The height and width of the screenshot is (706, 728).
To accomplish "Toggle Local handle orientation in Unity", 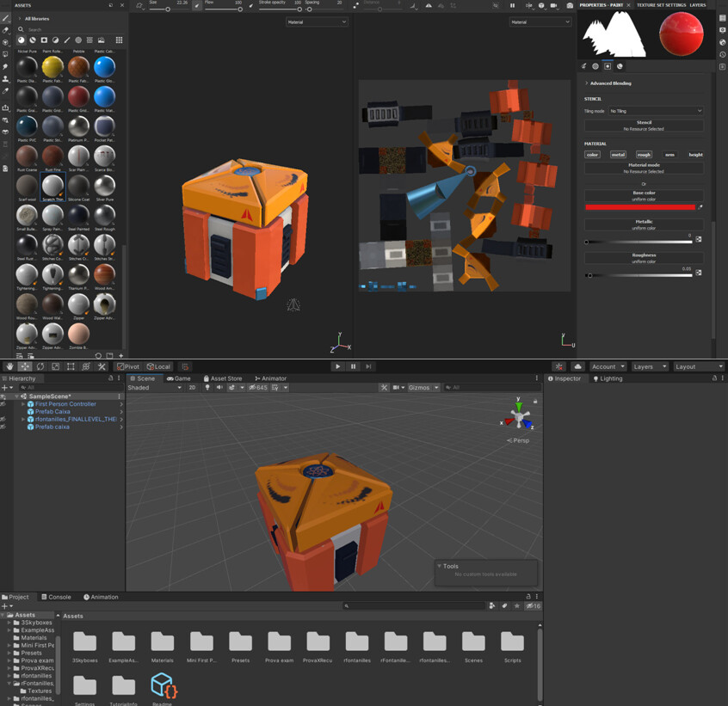I will coord(158,366).
